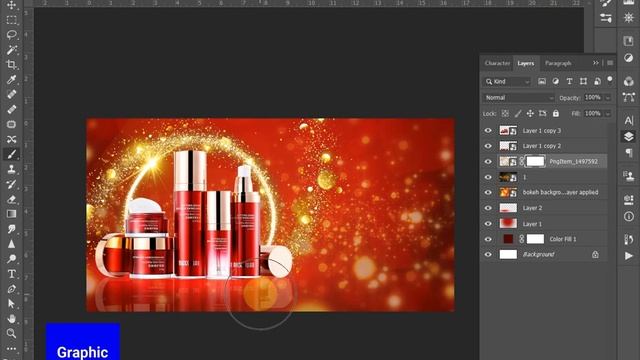640x360 pixels.
Task: Toggle lock position
Action: pyautogui.click(x=530, y=114)
